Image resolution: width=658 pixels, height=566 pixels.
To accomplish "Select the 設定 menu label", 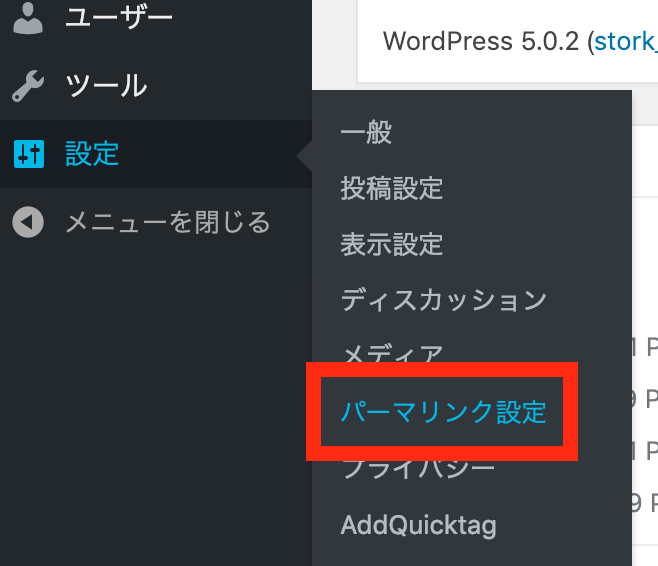I will tap(92, 154).
